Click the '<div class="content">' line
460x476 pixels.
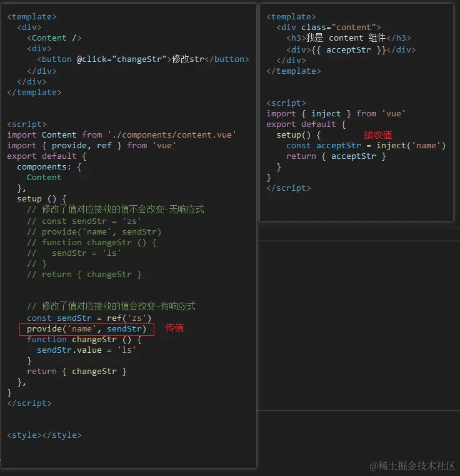(x=329, y=28)
